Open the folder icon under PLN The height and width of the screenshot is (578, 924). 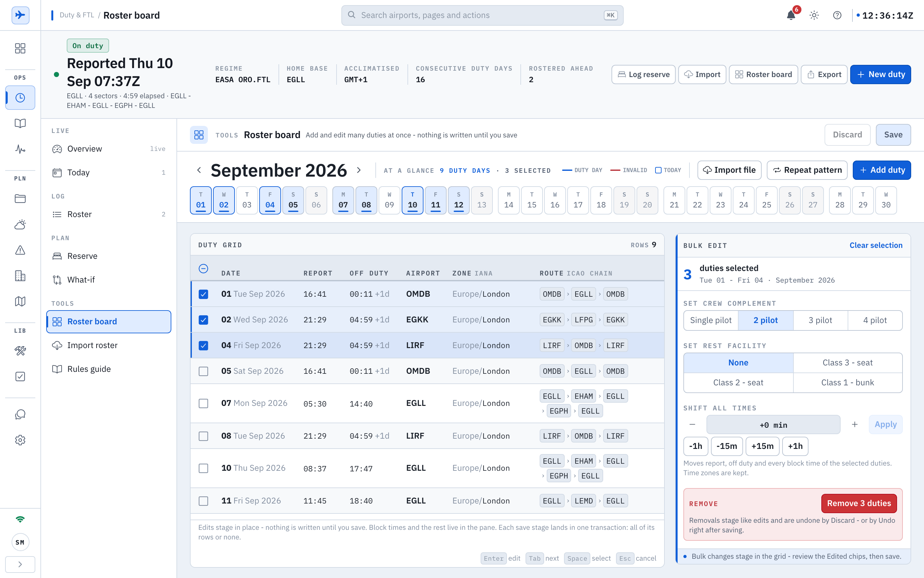click(x=20, y=198)
